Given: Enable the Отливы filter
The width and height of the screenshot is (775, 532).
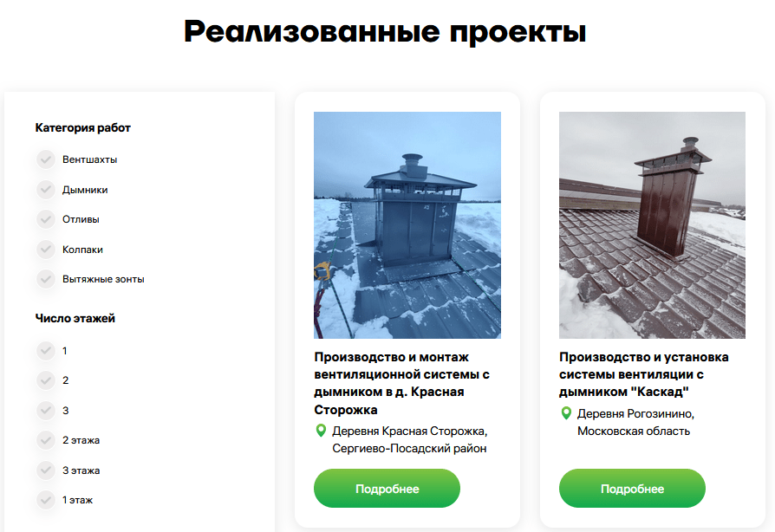Looking at the screenshot, I should tap(46, 219).
